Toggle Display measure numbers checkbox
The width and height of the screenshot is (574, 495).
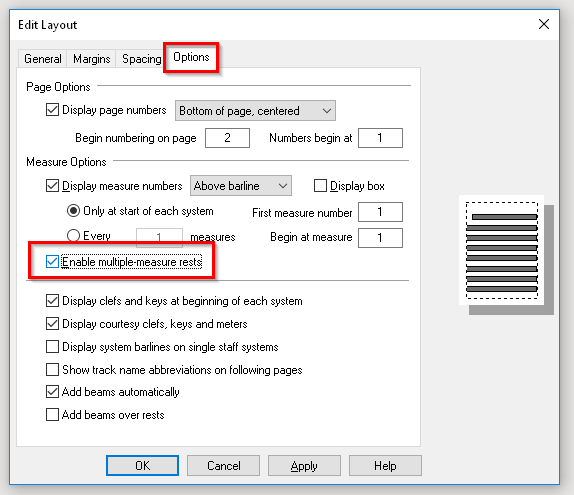coord(52,186)
